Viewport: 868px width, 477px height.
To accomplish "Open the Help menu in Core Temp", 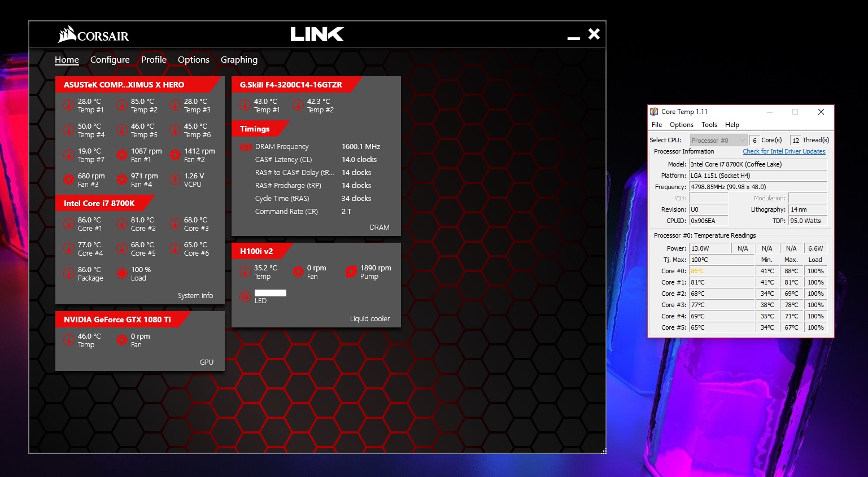I will (x=732, y=125).
